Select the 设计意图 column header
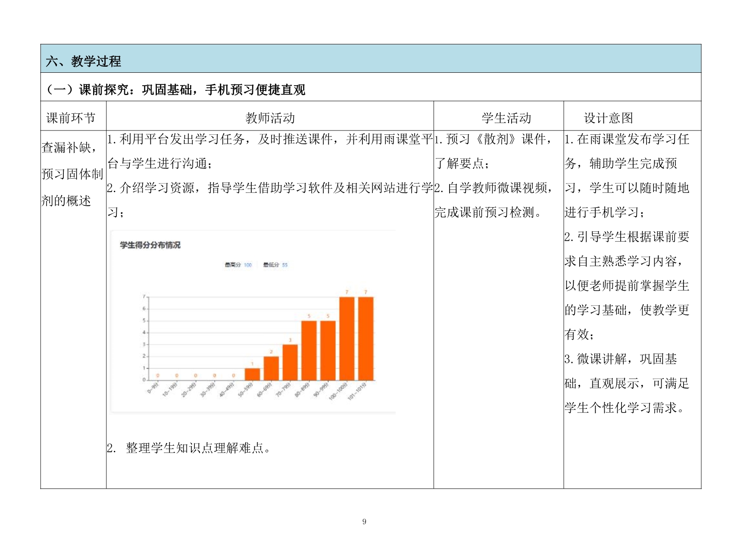The image size is (756, 534). 608,118
